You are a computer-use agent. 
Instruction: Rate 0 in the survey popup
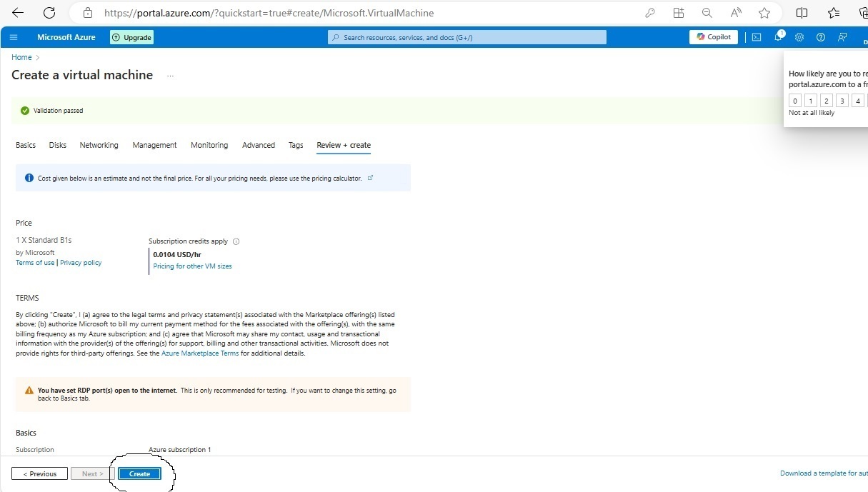pos(795,101)
